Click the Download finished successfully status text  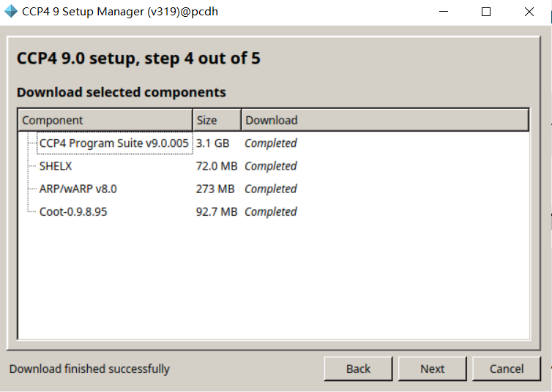pos(89,369)
